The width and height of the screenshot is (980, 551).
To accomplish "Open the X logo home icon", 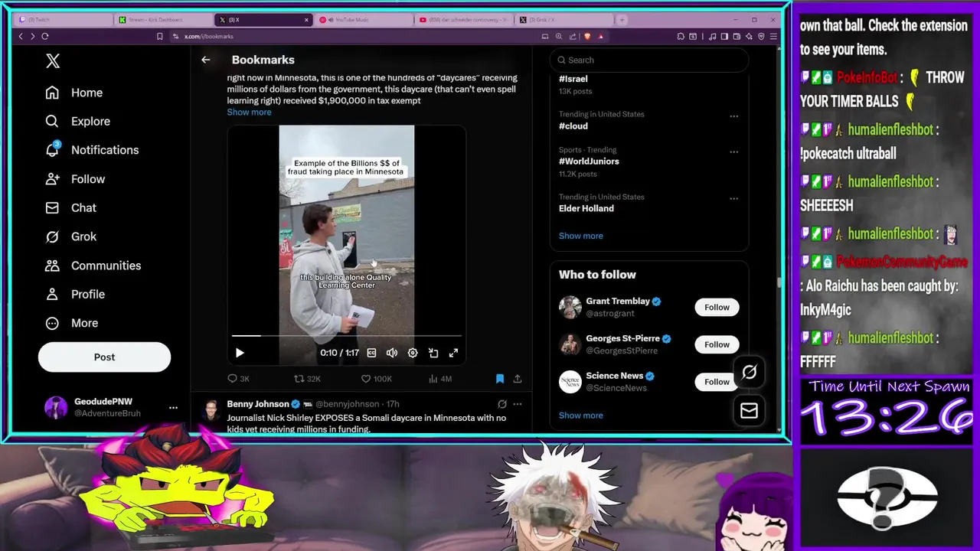I will click(53, 61).
